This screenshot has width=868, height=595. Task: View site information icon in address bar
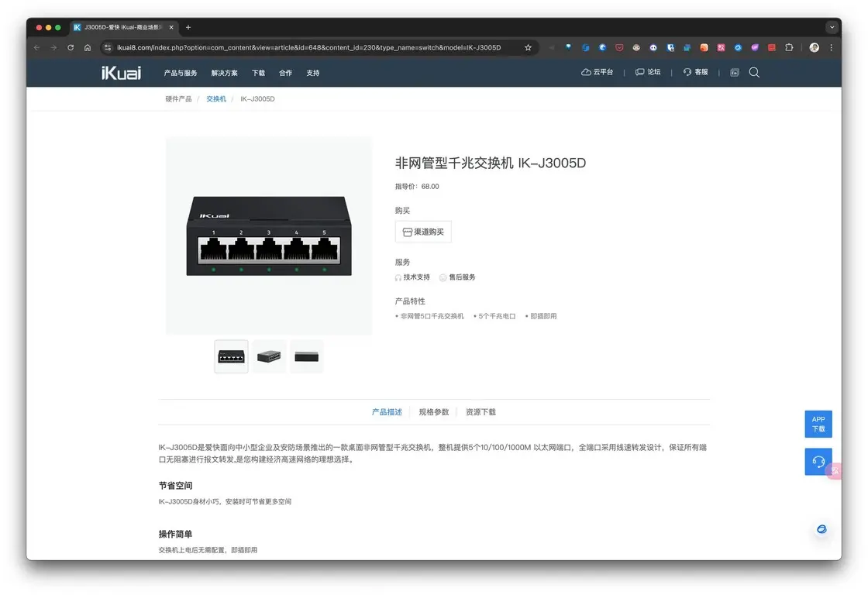tap(108, 47)
